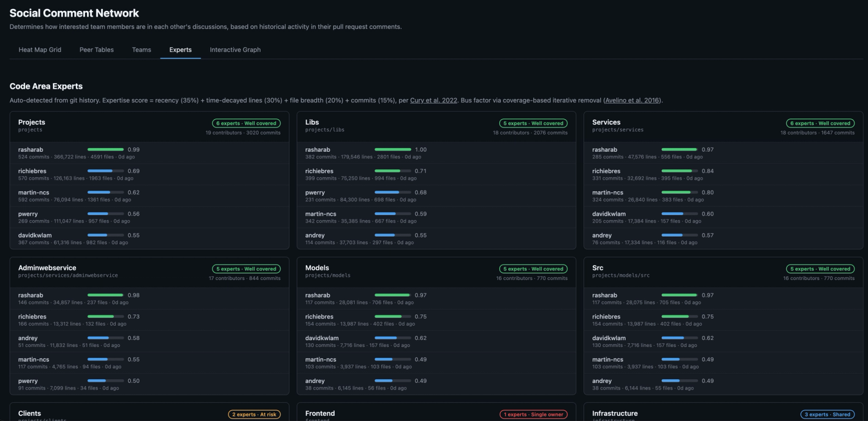
Task: Select the rasharab row in the Projects card
Action: click(x=150, y=153)
